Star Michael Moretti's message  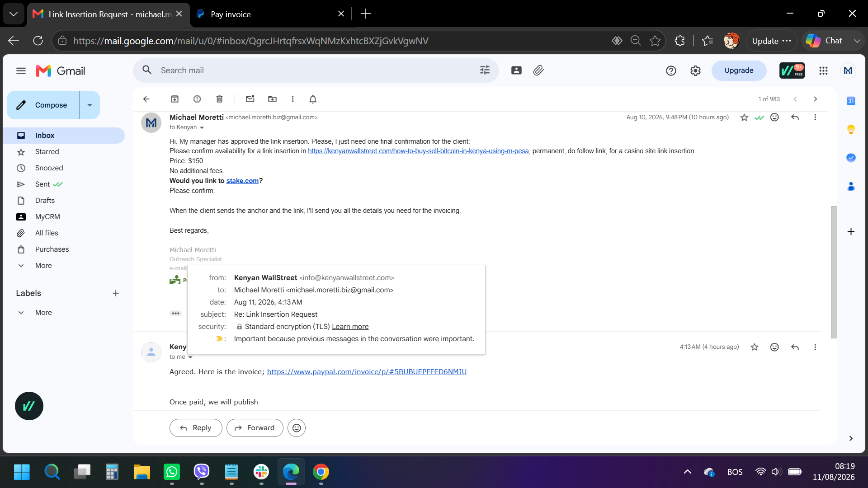point(744,117)
